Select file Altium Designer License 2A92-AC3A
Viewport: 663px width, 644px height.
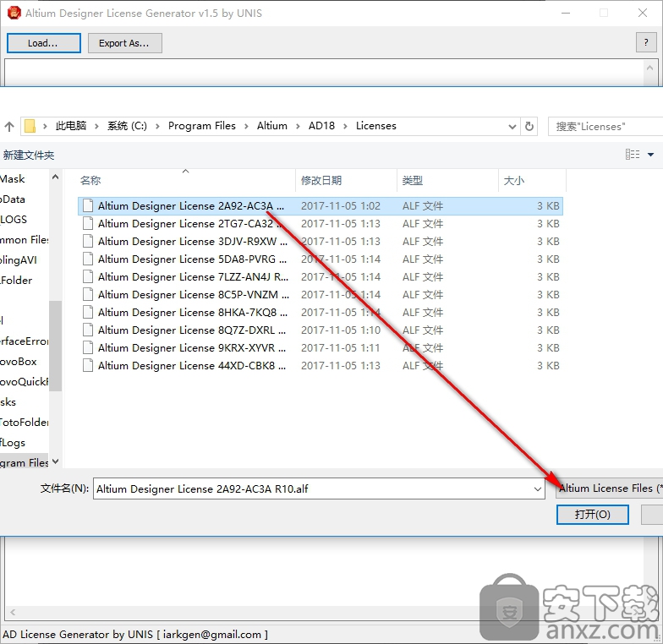[320, 206]
